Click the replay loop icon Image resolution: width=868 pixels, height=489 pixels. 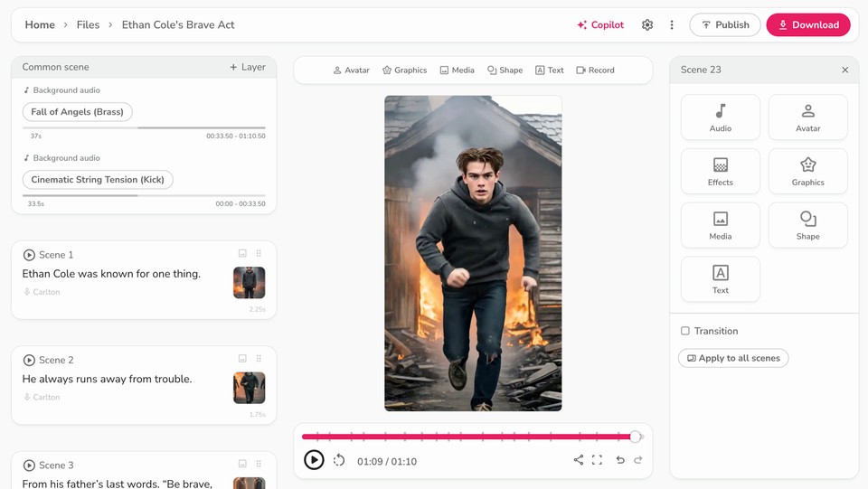click(x=339, y=460)
